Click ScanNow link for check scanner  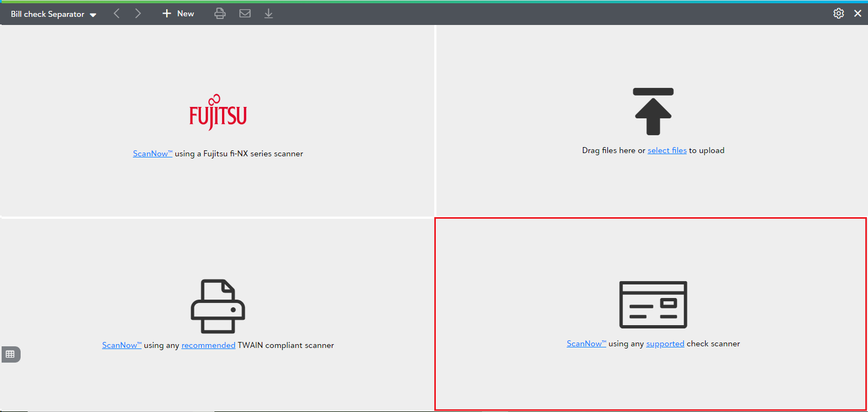coord(586,344)
